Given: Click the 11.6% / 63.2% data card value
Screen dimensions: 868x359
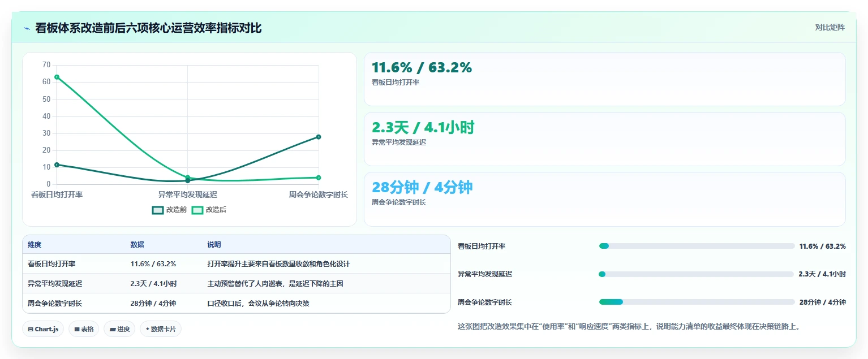Looking at the screenshot, I should (x=422, y=67).
